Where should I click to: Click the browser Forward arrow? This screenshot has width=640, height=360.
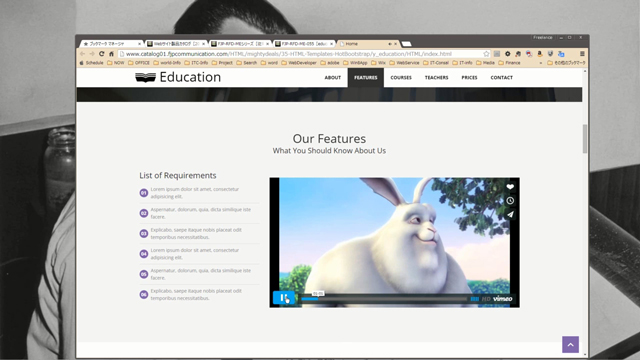[92, 54]
